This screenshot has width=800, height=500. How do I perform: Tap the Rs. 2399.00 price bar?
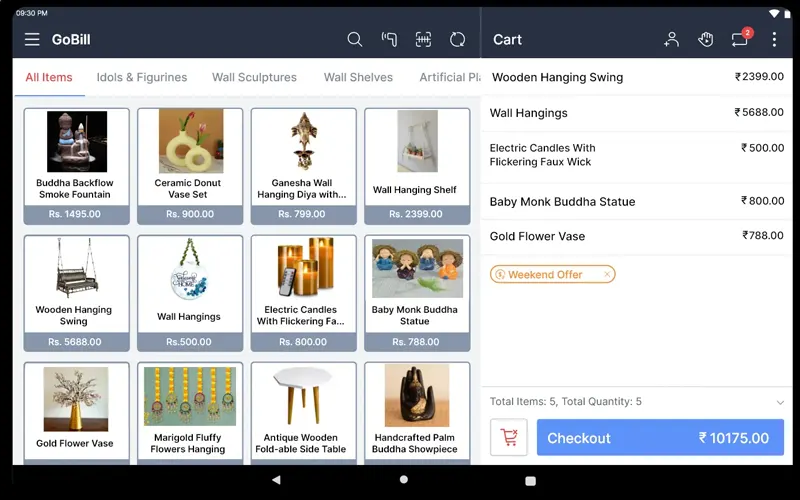pyautogui.click(x=417, y=215)
